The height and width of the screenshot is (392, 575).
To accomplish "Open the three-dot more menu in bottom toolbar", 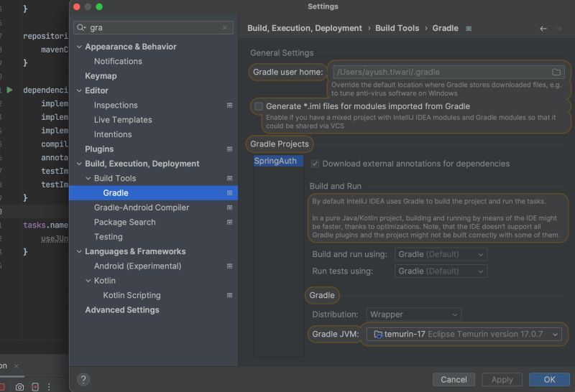I will pyautogui.click(x=49, y=387).
